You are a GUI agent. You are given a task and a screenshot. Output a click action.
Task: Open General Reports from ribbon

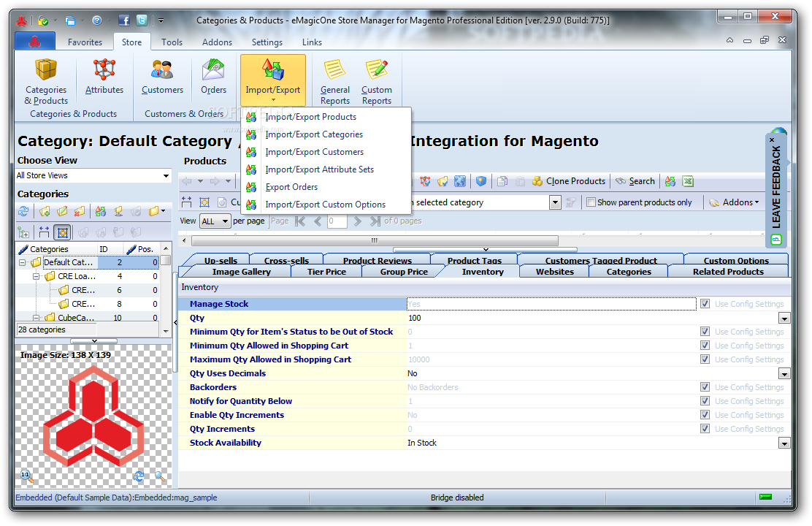(334, 82)
